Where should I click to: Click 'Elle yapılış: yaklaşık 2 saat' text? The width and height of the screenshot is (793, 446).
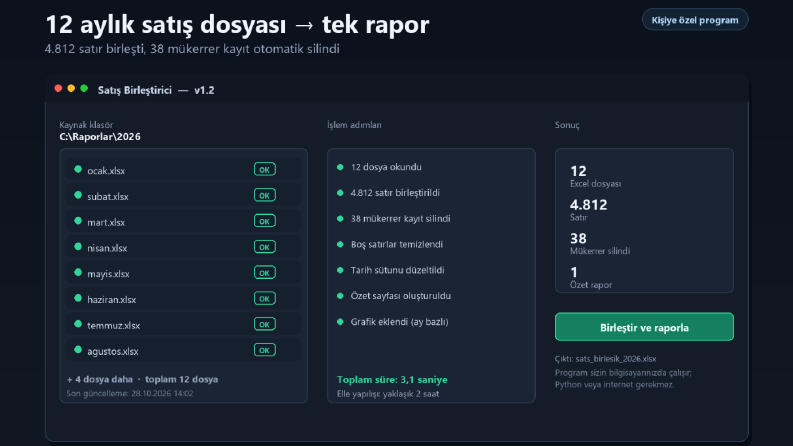[x=388, y=394]
